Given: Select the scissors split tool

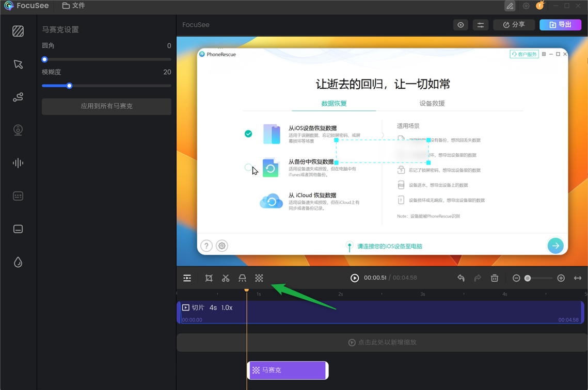Looking at the screenshot, I should [226, 278].
